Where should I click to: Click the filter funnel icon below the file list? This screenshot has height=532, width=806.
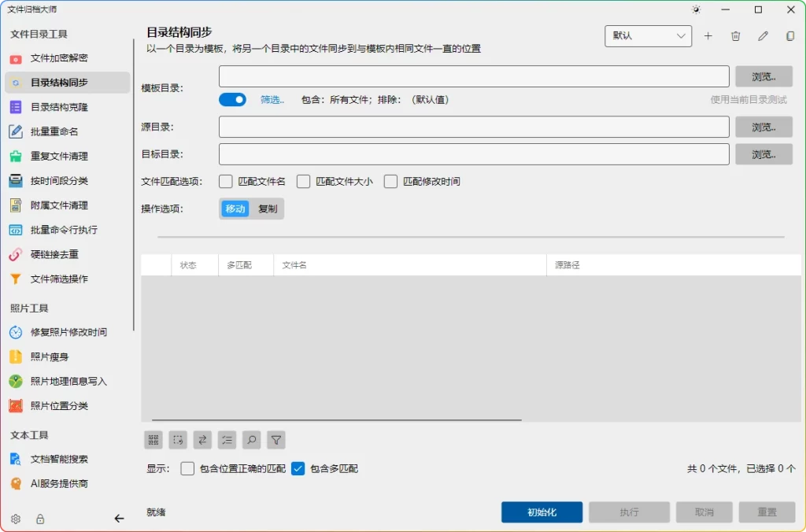(x=276, y=440)
